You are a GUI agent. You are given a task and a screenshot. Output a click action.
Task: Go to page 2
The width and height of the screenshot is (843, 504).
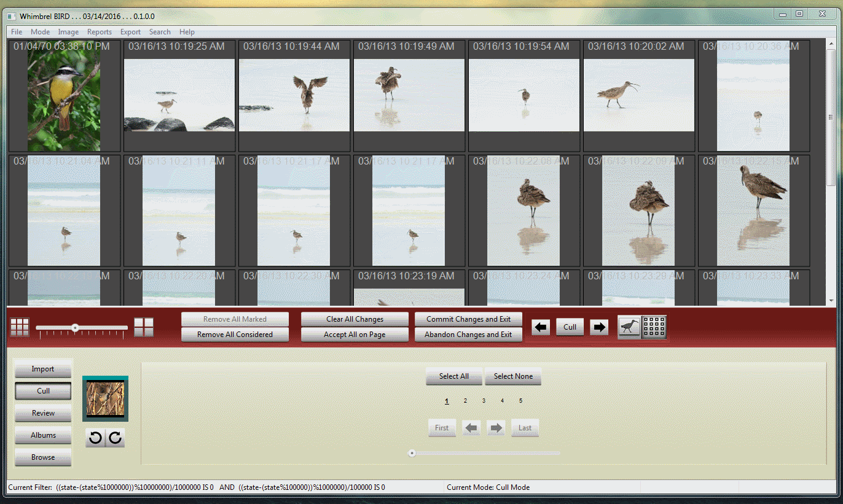465,401
